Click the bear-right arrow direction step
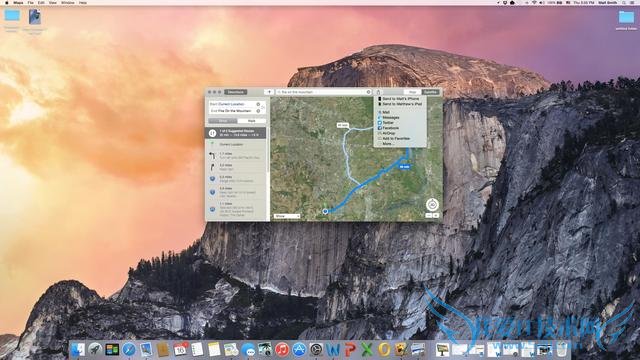The height and width of the screenshot is (360, 640). pyautogui.click(x=212, y=167)
